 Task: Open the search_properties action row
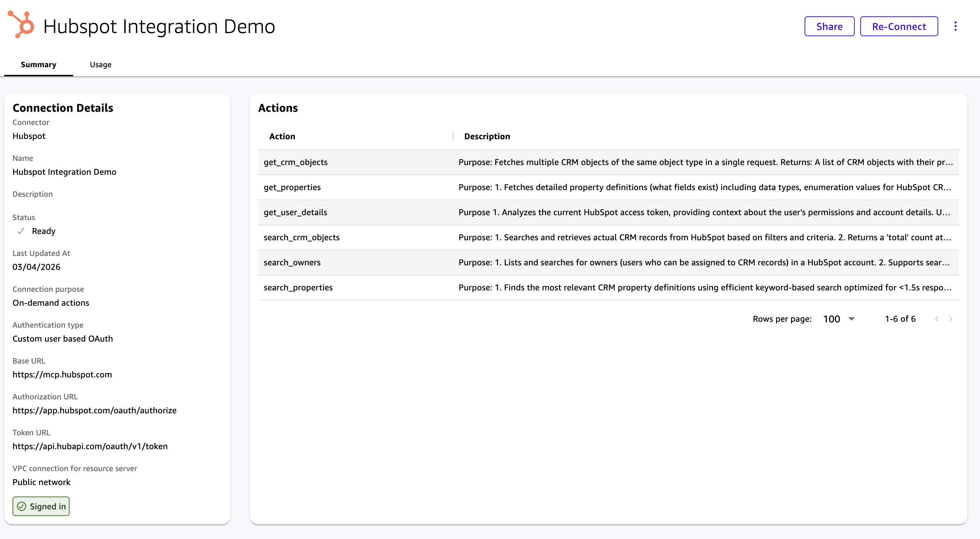pos(298,288)
